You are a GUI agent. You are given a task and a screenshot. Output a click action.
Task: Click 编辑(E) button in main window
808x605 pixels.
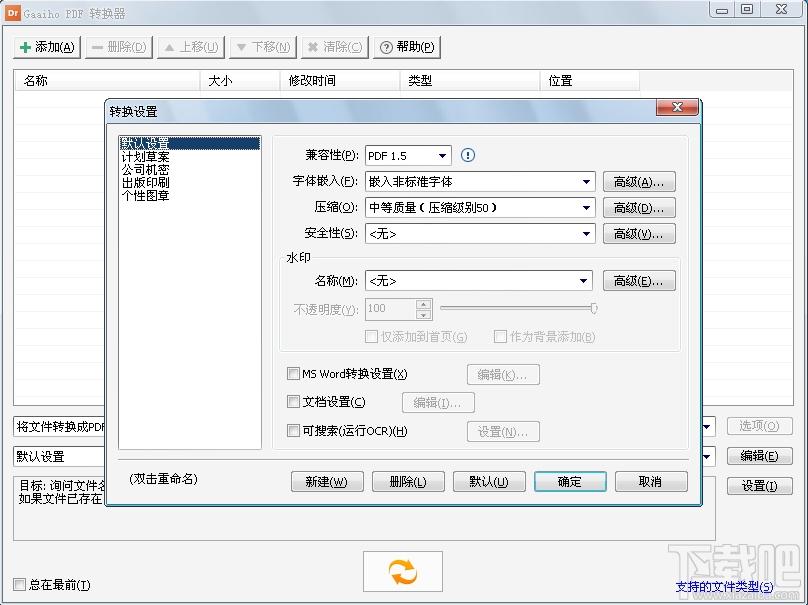760,456
